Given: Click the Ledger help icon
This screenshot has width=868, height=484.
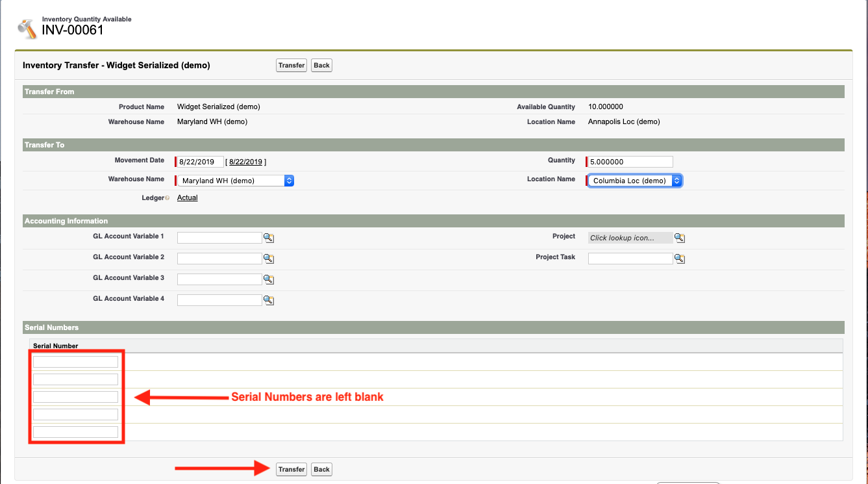Looking at the screenshot, I should [x=167, y=198].
